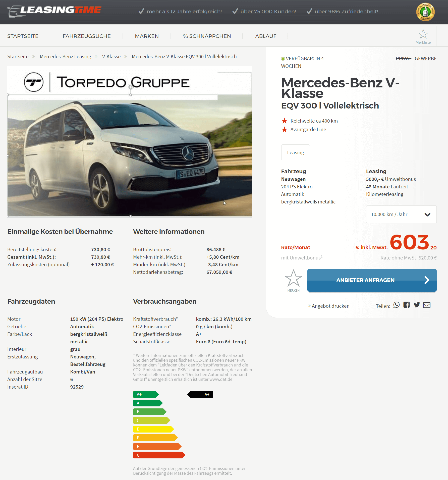This screenshot has height=480, width=448.
Task: Click the yellow D efficiency bar
Action: click(153, 429)
